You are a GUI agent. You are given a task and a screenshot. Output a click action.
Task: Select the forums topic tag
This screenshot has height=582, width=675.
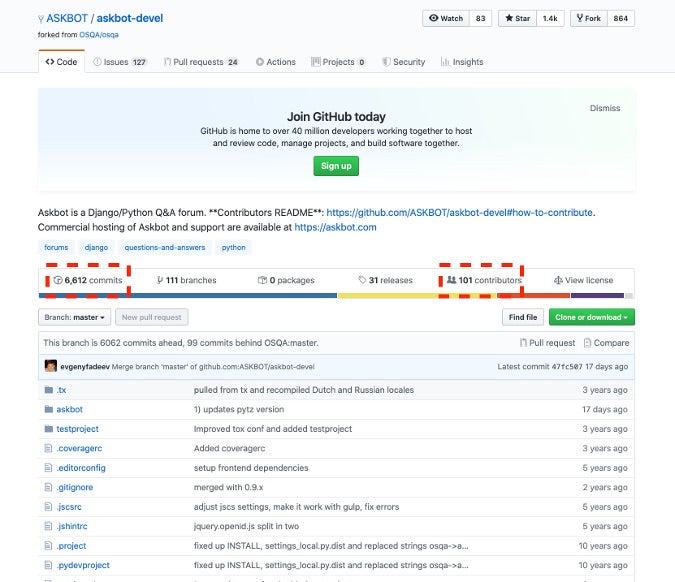(56, 248)
